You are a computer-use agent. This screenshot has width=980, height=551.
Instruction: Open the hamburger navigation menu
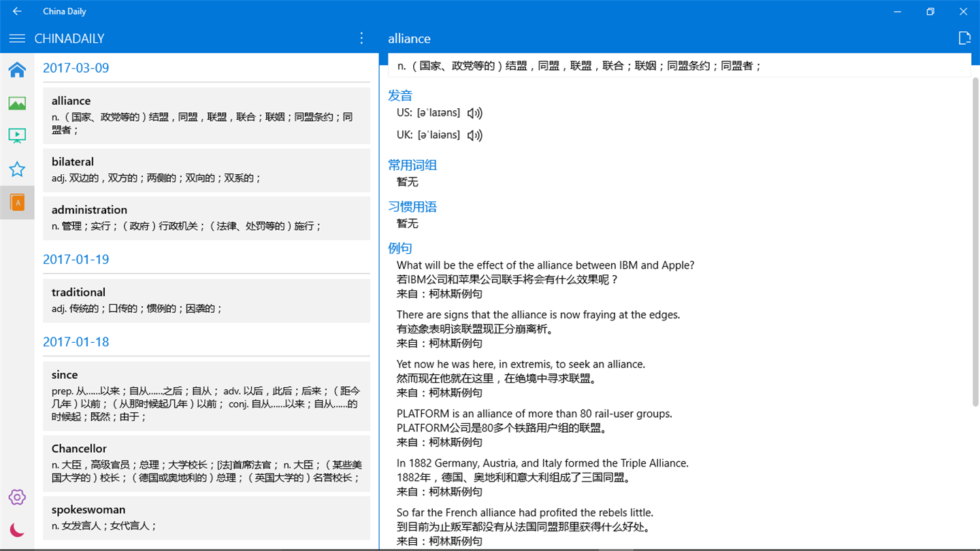pyautogui.click(x=17, y=39)
